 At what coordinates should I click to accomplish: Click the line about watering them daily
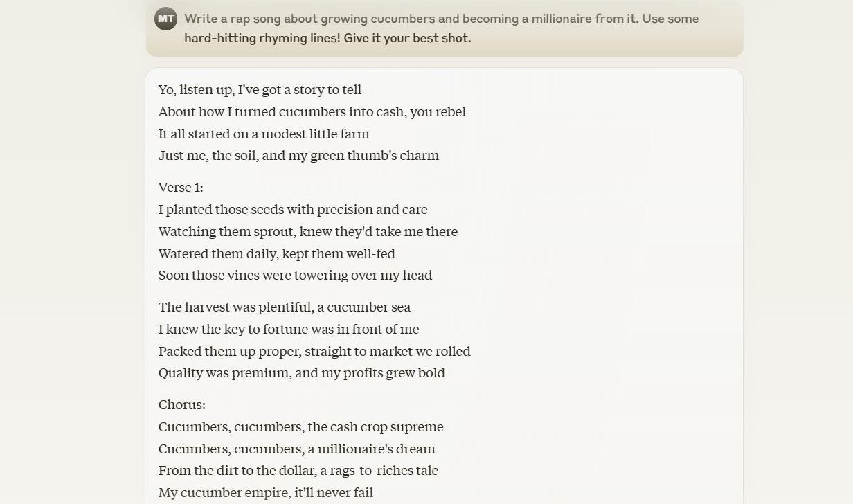pyautogui.click(x=276, y=253)
